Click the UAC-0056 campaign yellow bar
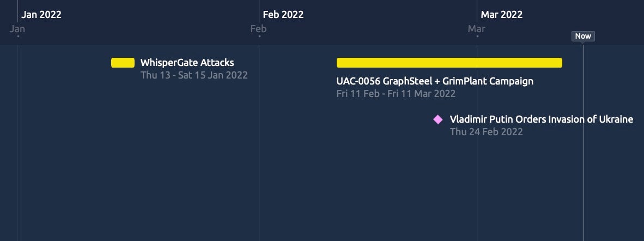This screenshot has height=241, width=644. (449, 63)
